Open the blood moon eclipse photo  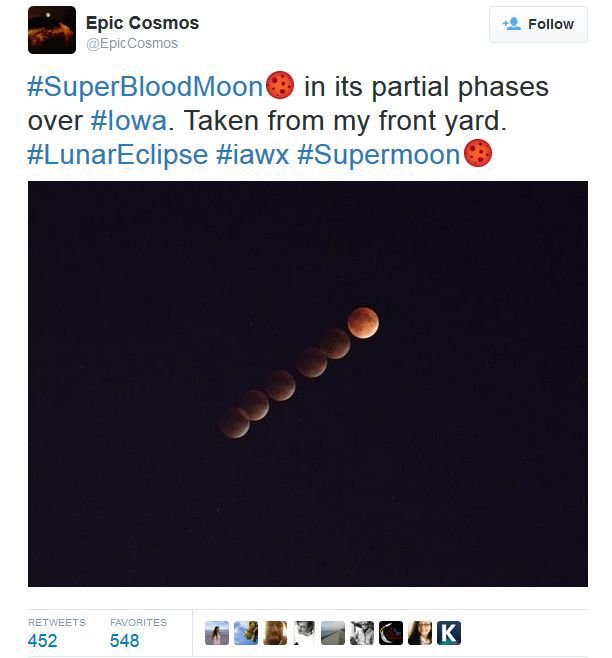coord(307,383)
